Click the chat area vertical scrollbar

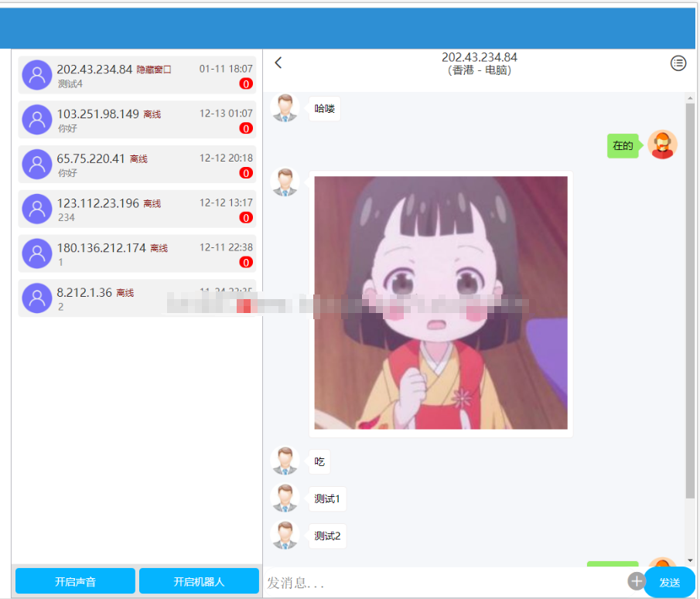[x=690, y=309]
